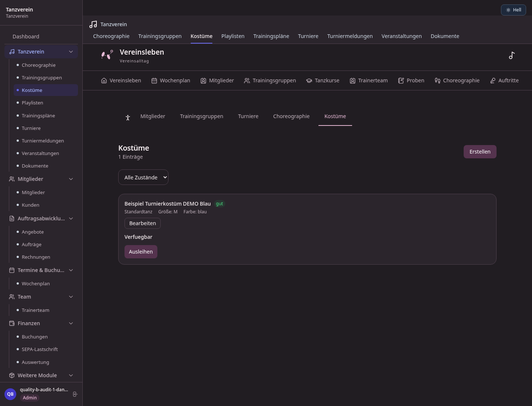
Task: Open the Turniermeldungen tab in top navigation
Action: (x=350, y=36)
